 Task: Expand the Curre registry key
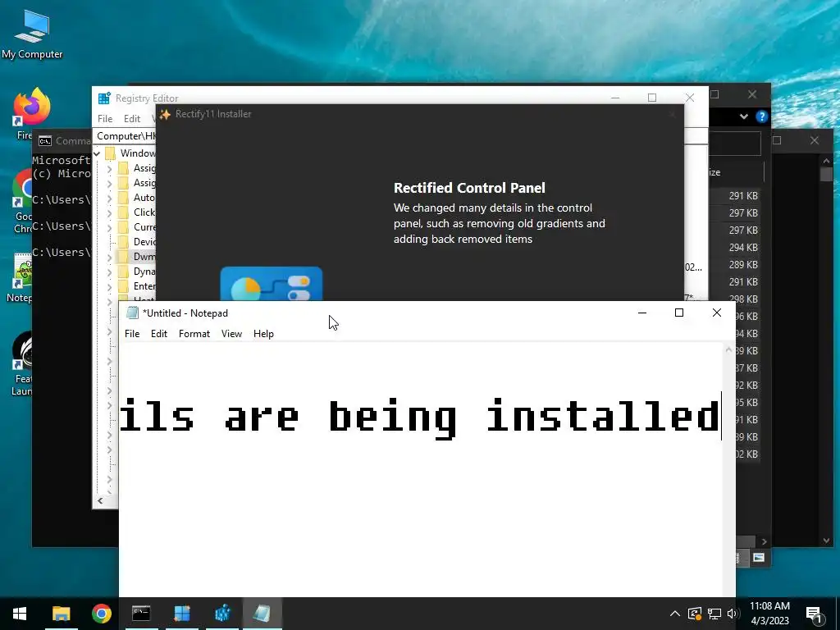(x=109, y=228)
